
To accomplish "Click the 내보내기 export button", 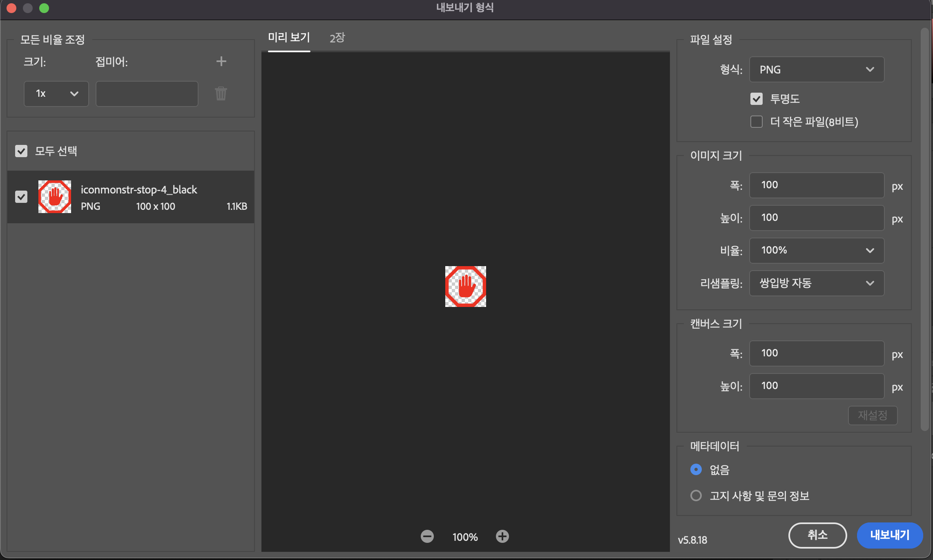I will point(890,535).
